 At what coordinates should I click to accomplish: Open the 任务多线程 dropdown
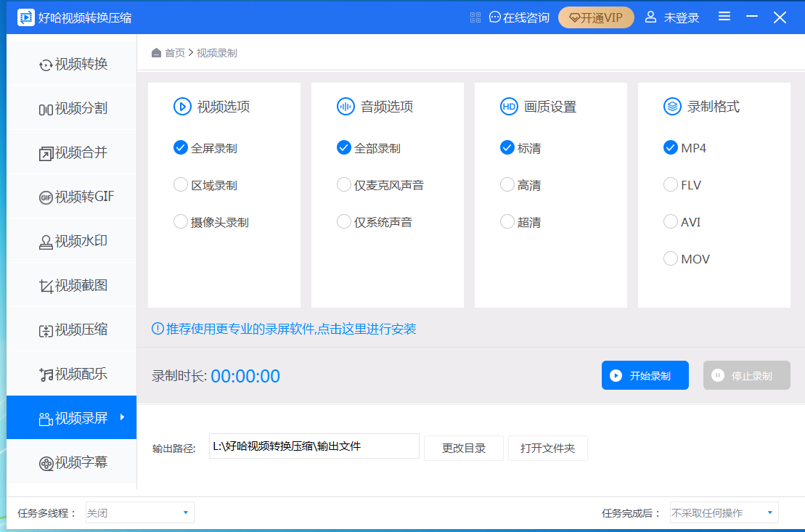[139, 512]
